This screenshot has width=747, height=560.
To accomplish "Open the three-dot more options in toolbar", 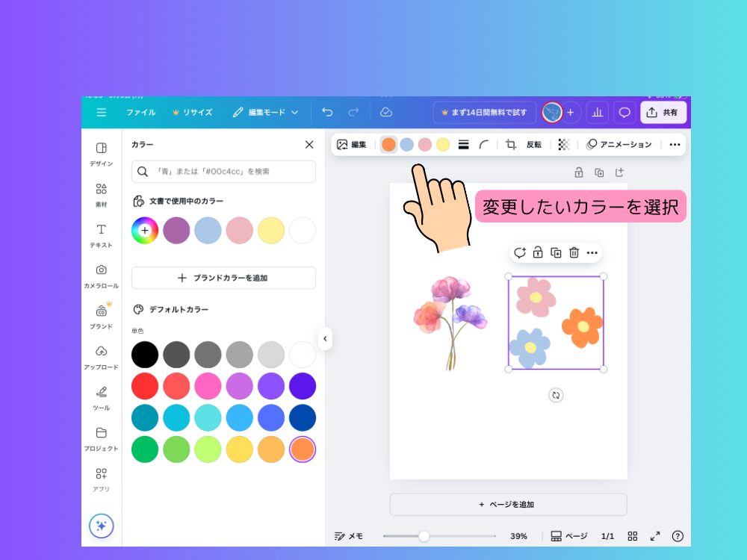I will point(675,145).
